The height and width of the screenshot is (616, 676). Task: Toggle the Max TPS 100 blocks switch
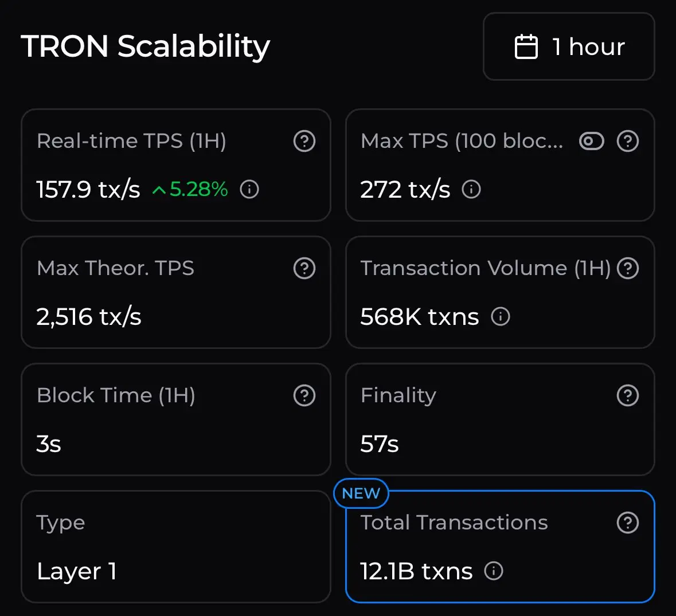pyautogui.click(x=591, y=141)
